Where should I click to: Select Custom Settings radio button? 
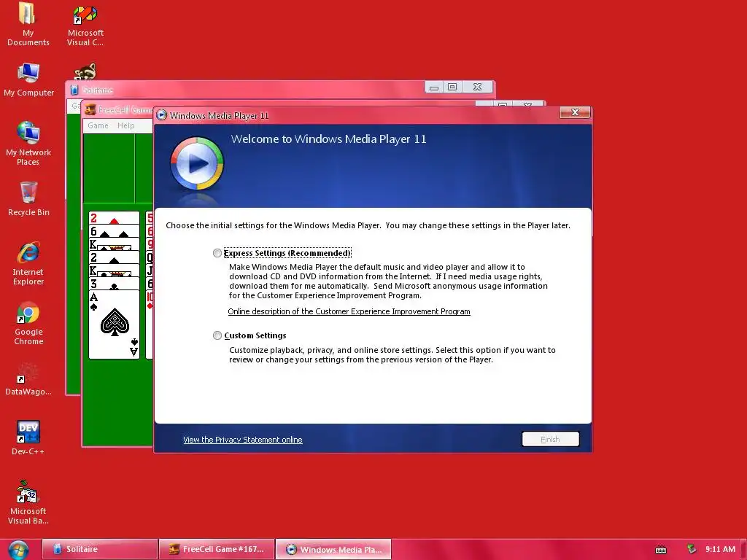point(217,335)
